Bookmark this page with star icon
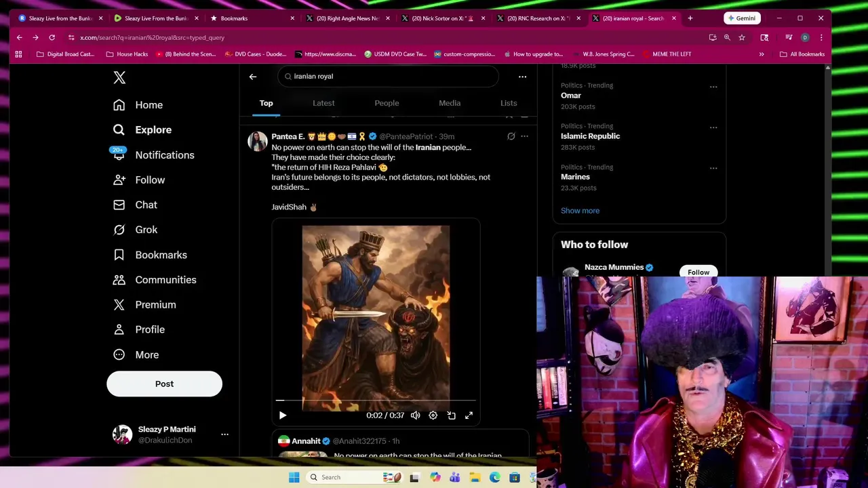Screen dimensions: 868x488 [742, 37]
